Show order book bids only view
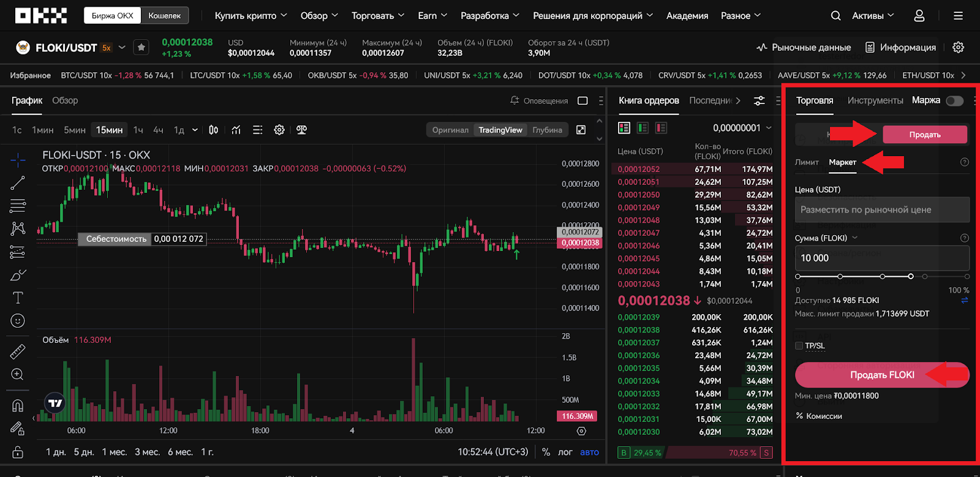 point(643,127)
